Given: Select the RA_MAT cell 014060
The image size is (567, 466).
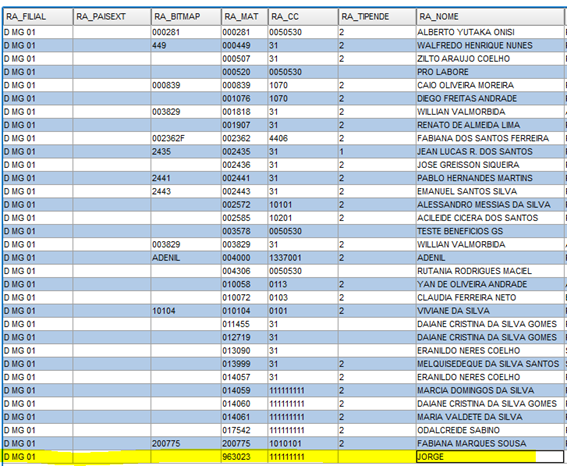Looking at the screenshot, I should [x=244, y=403].
